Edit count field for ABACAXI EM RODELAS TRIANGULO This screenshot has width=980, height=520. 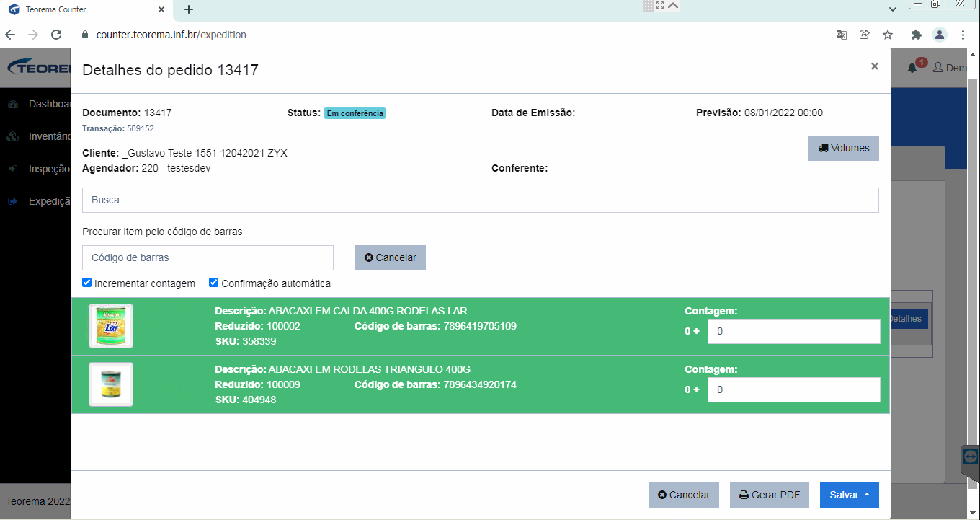pos(793,389)
